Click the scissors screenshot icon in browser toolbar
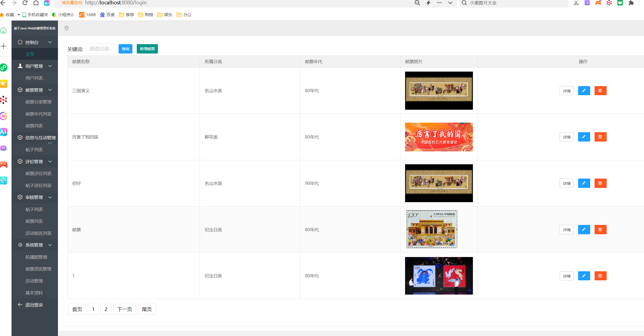The width and height of the screenshot is (644, 336). [576, 3]
